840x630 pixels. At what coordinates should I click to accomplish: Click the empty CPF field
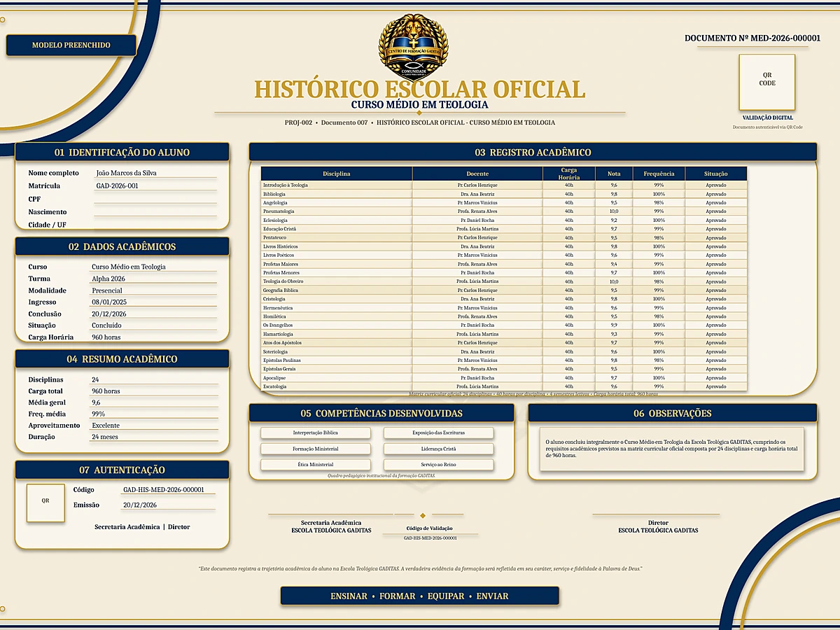[x=155, y=199]
